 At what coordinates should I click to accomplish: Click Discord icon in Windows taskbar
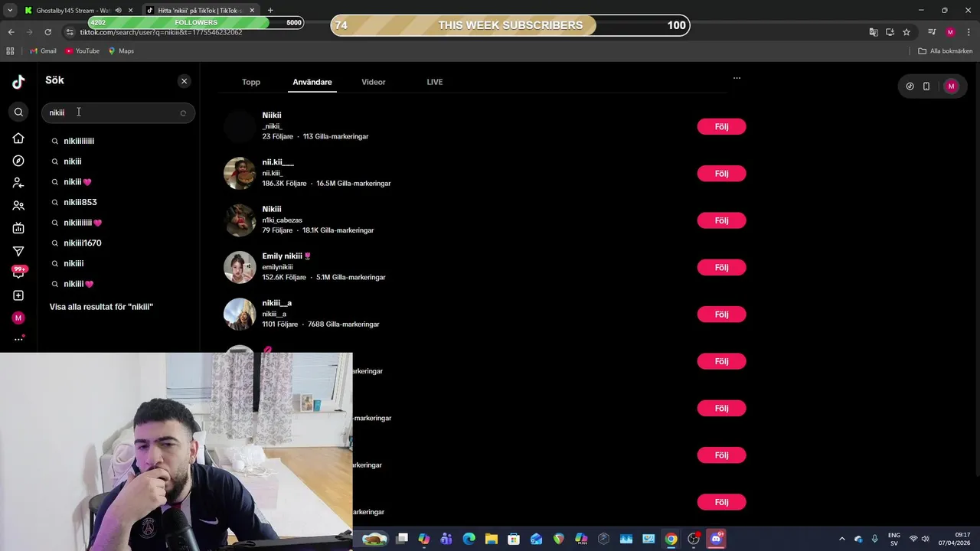pos(716,539)
